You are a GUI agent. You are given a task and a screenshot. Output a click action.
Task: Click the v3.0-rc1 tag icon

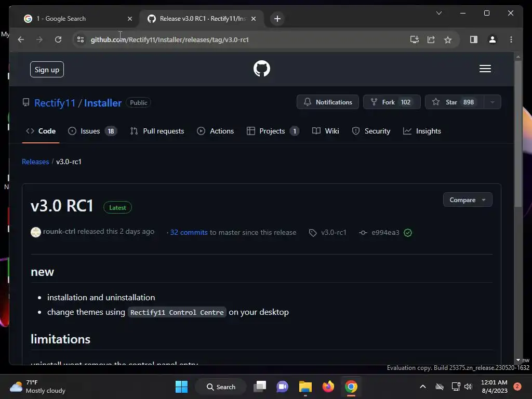coord(312,233)
